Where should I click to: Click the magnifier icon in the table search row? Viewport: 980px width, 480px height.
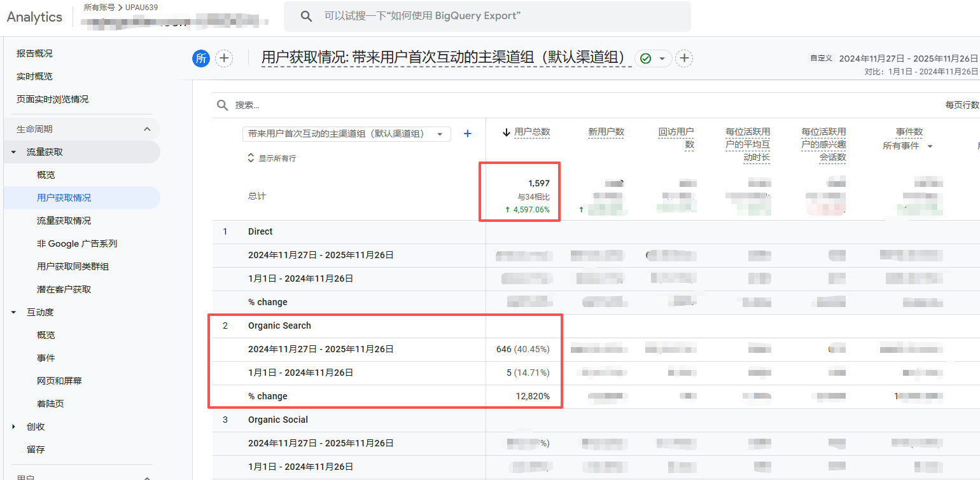point(222,105)
